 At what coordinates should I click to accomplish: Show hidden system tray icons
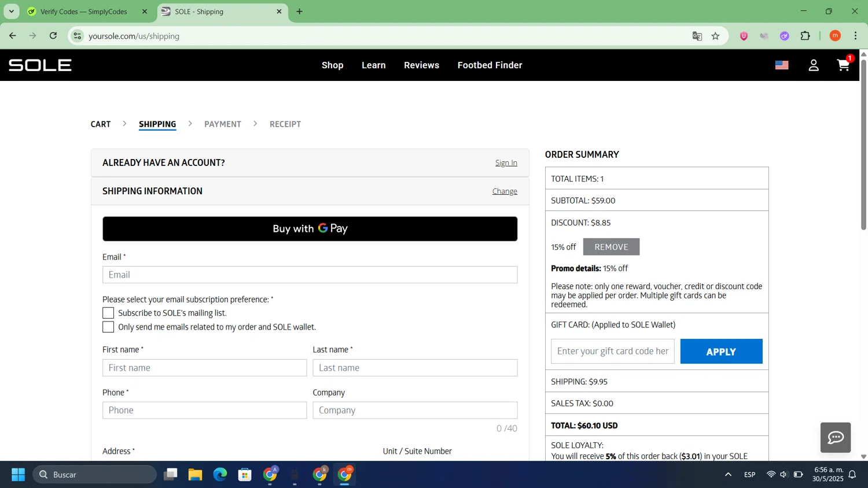[728, 475]
